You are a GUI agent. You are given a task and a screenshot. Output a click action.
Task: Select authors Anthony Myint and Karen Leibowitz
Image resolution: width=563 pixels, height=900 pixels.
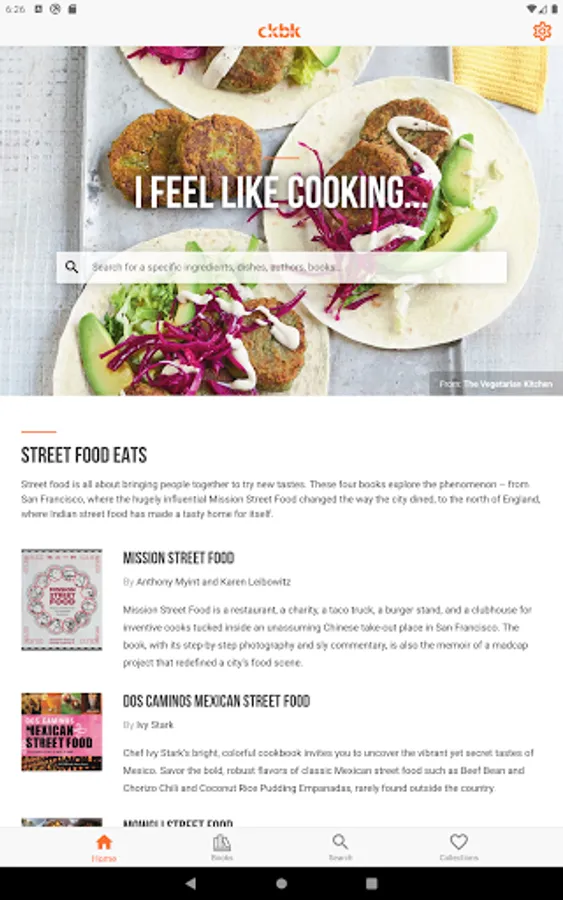[x=213, y=582]
